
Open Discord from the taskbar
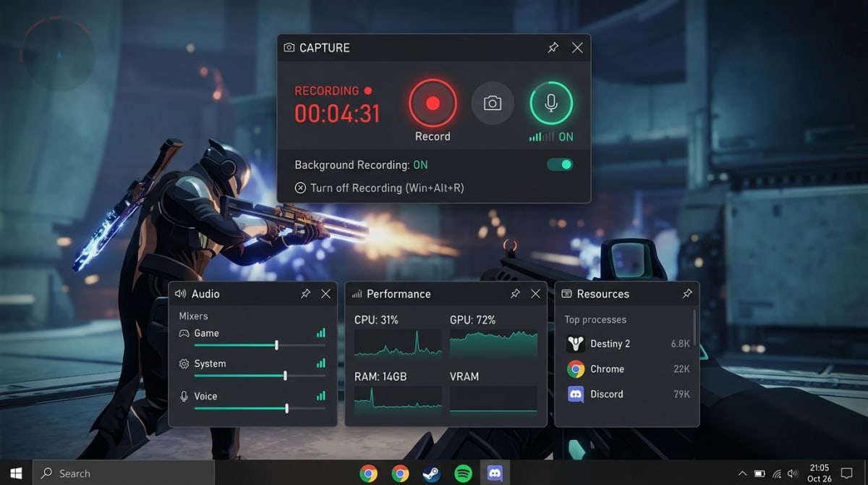pyautogui.click(x=495, y=473)
